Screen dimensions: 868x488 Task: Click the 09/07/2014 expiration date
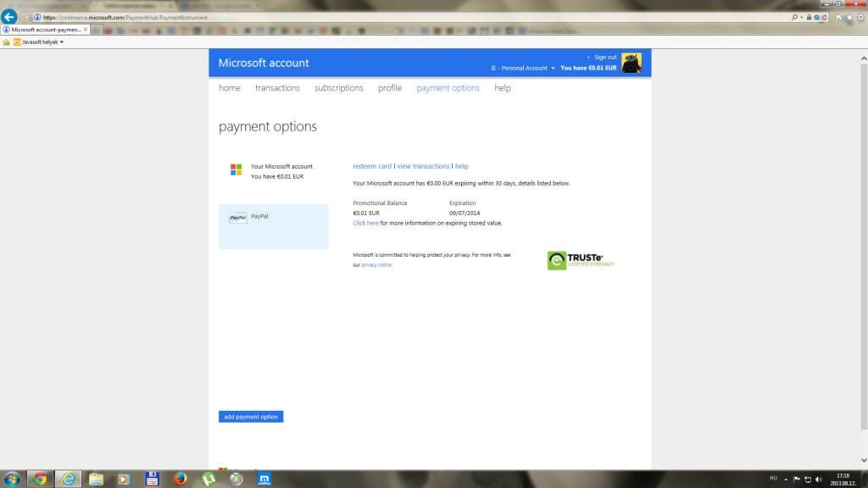[x=465, y=213]
